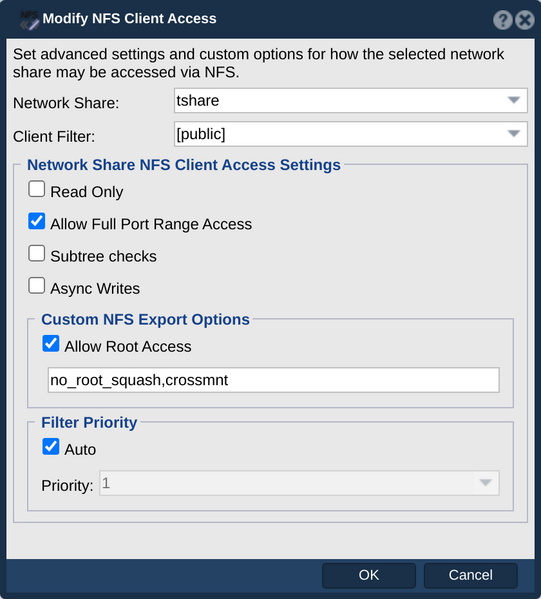Click the Priority label

coord(67,486)
